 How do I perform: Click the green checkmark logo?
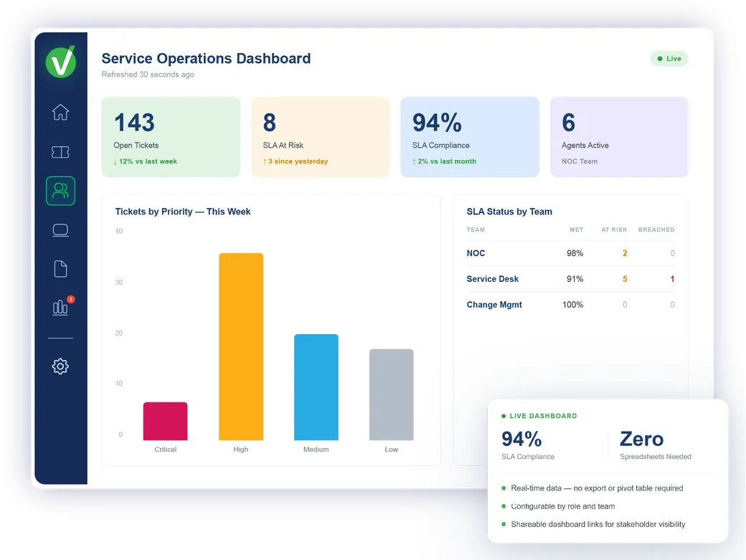(61, 62)
